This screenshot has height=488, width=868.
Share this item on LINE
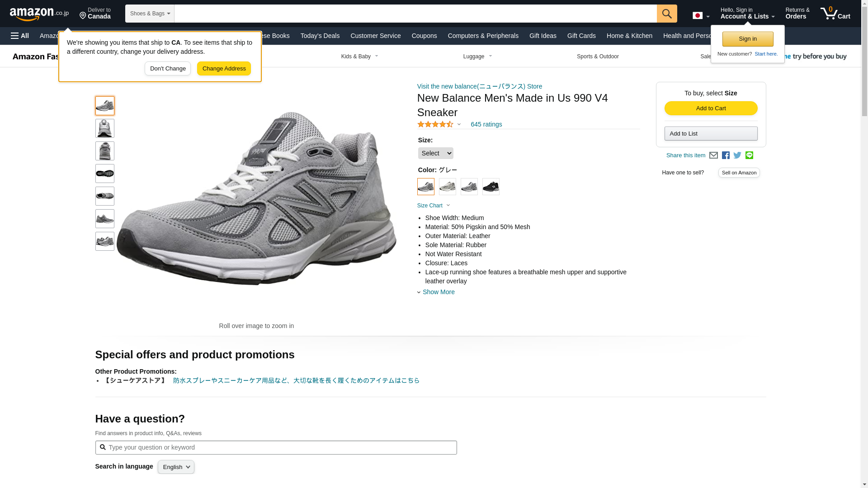[749, 155]
